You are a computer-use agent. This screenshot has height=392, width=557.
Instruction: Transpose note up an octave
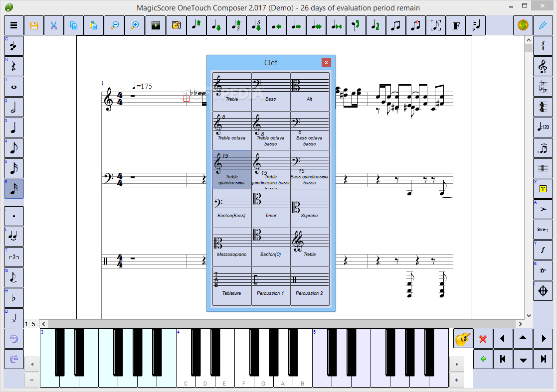tap(236, 25)
